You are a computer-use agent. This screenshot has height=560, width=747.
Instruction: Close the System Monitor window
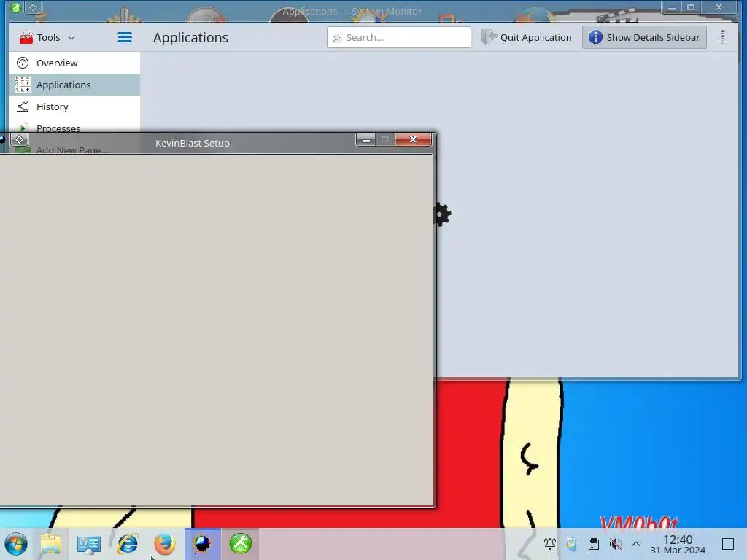coord(719,7)
